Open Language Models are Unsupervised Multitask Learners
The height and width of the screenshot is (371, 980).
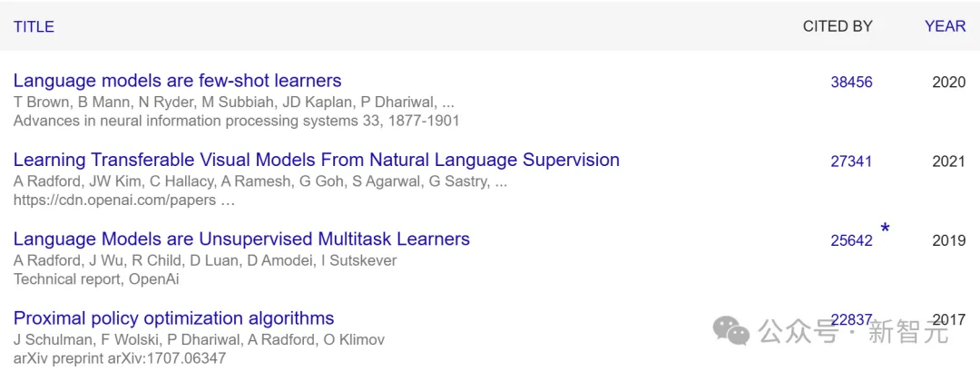tap(241, 239)
